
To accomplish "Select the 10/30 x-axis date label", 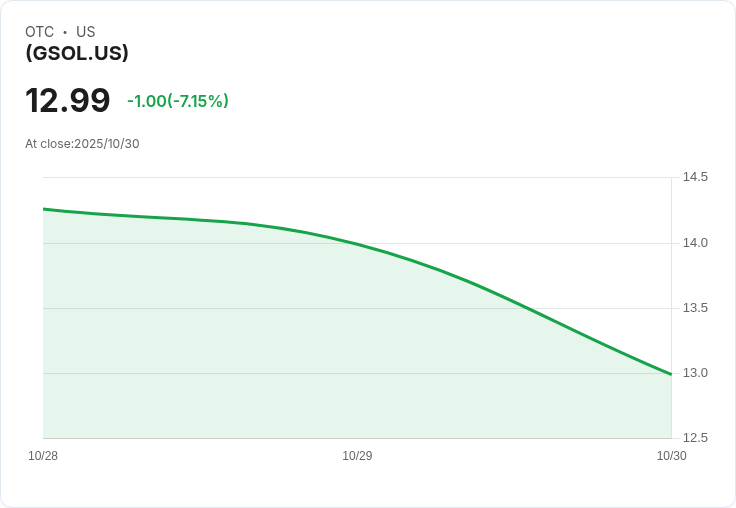I will click(671, 456).
